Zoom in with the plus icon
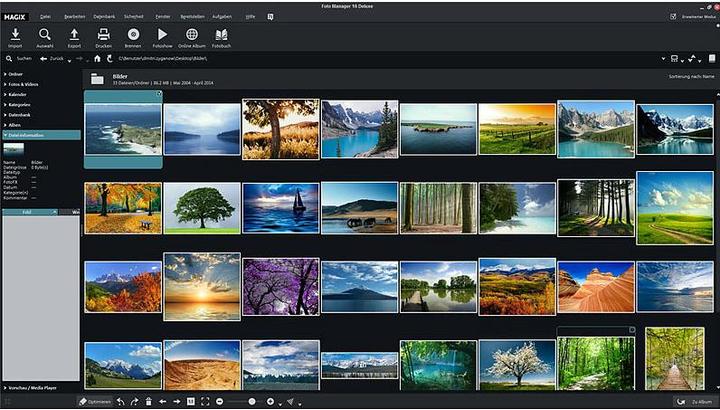 point(270,402)
